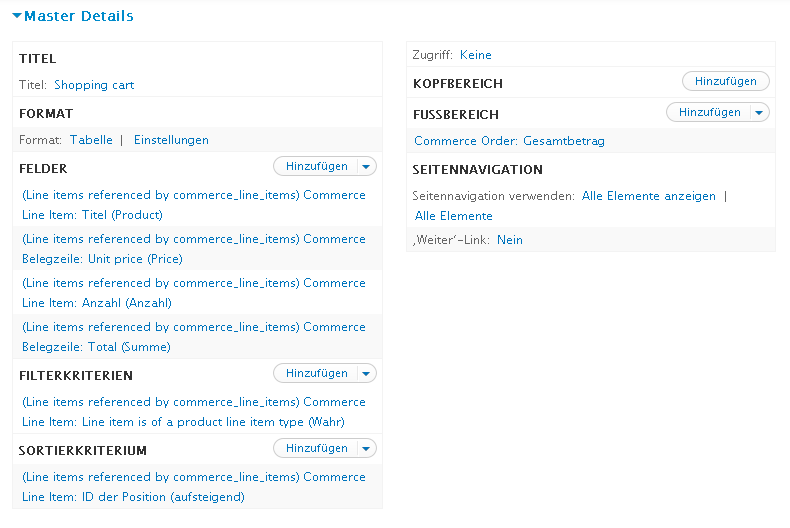Click Hinzufügen button in Fussbereich
790x528 pixels.
(x=709, y=112)
